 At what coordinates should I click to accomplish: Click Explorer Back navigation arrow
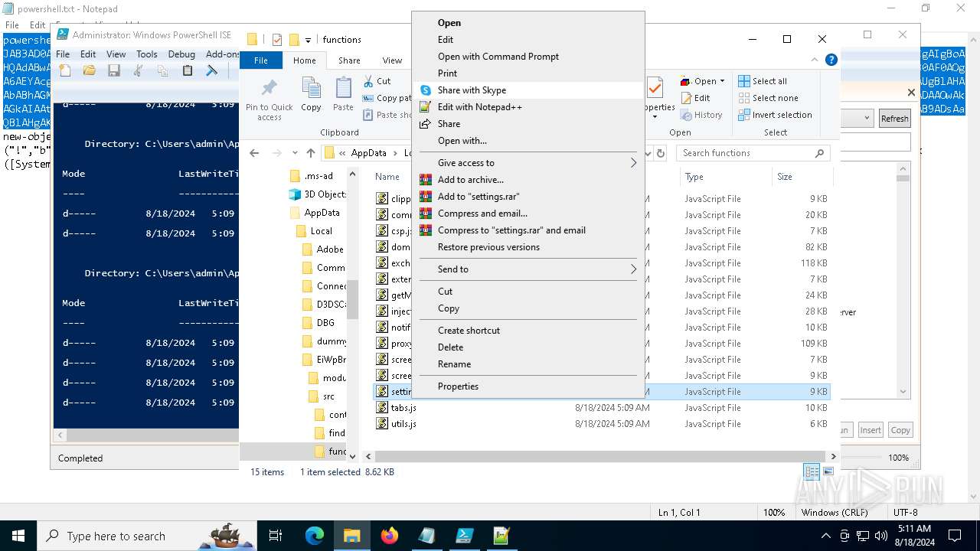254,153
